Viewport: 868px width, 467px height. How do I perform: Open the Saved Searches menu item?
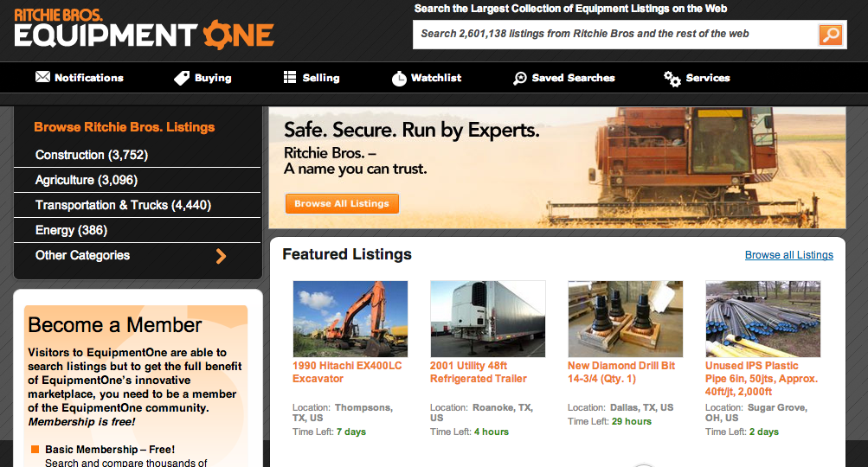click(564, 78)
